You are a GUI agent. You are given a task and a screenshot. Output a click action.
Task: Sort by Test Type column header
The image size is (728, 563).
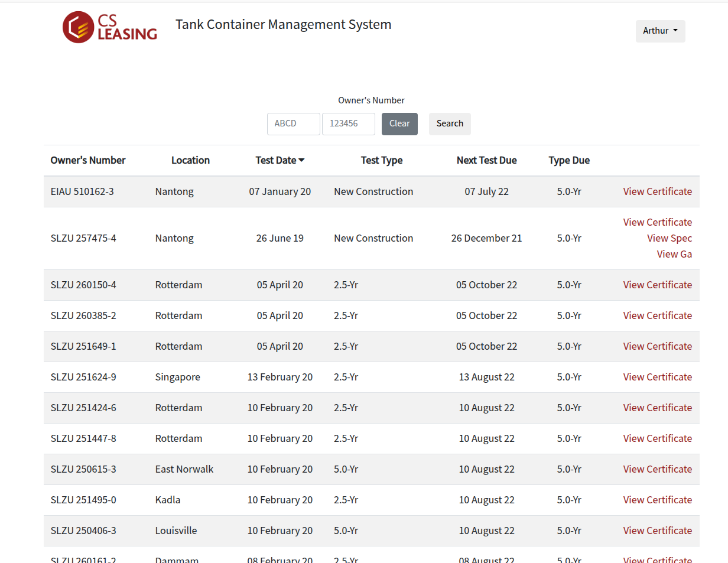(x=382, y=161)
